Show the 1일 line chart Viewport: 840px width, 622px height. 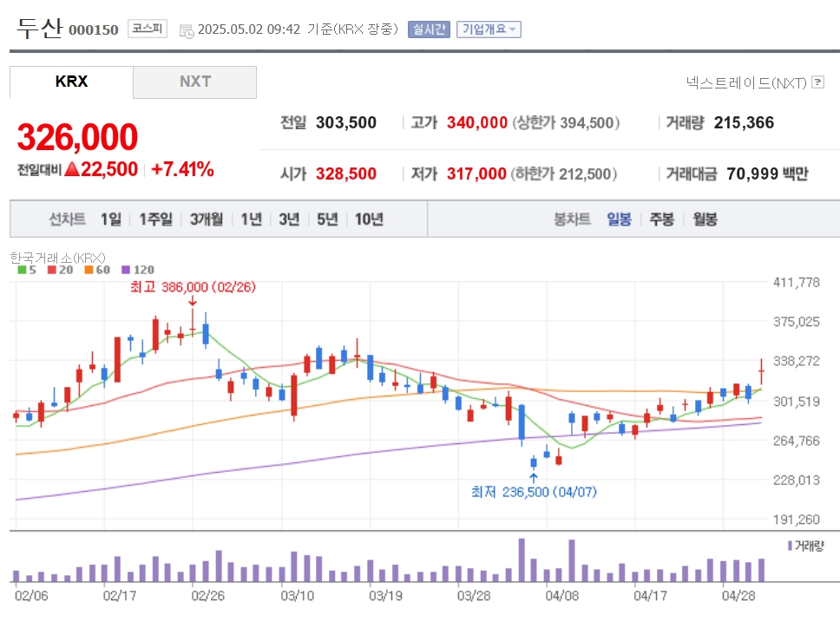[x=111, y=219]
